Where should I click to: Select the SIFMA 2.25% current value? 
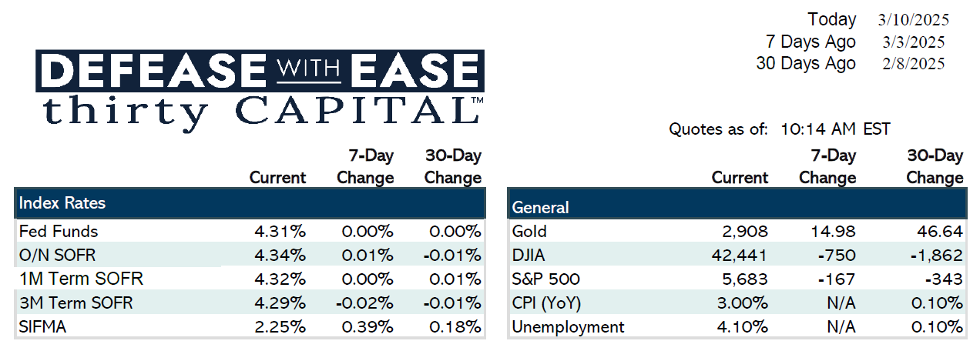click(x=280, y=326)
